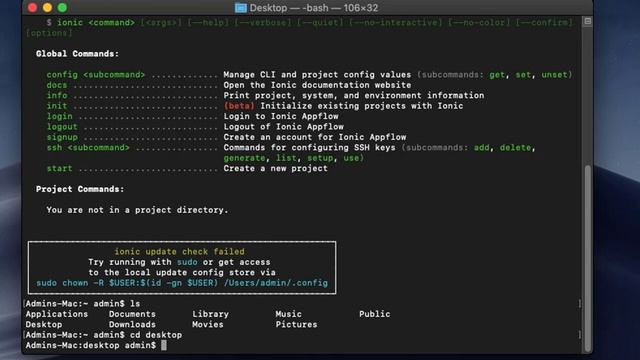Click the 'Documents' directory name
640x360 pixels.
point(132,314)
